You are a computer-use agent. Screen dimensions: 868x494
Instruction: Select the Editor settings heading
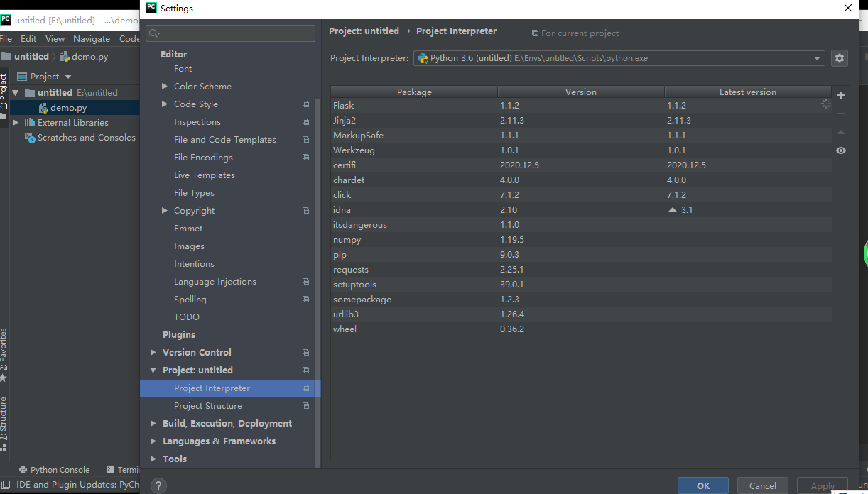coord(174,54)
